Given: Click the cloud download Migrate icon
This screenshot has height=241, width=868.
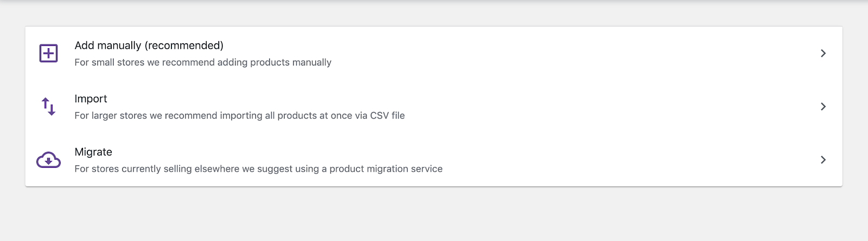Looking at the screenshot, I should 48,160.
